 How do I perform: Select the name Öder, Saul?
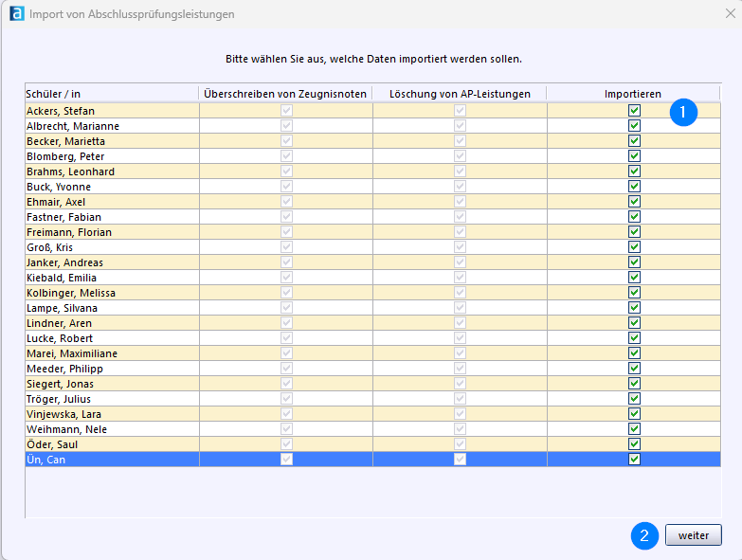pos(52,444)
